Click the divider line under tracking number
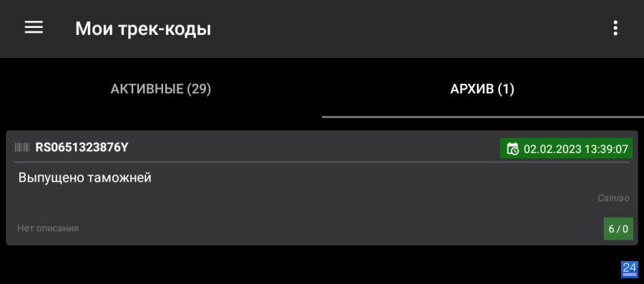This screenshot has width=644, height=284. [321, 162]
